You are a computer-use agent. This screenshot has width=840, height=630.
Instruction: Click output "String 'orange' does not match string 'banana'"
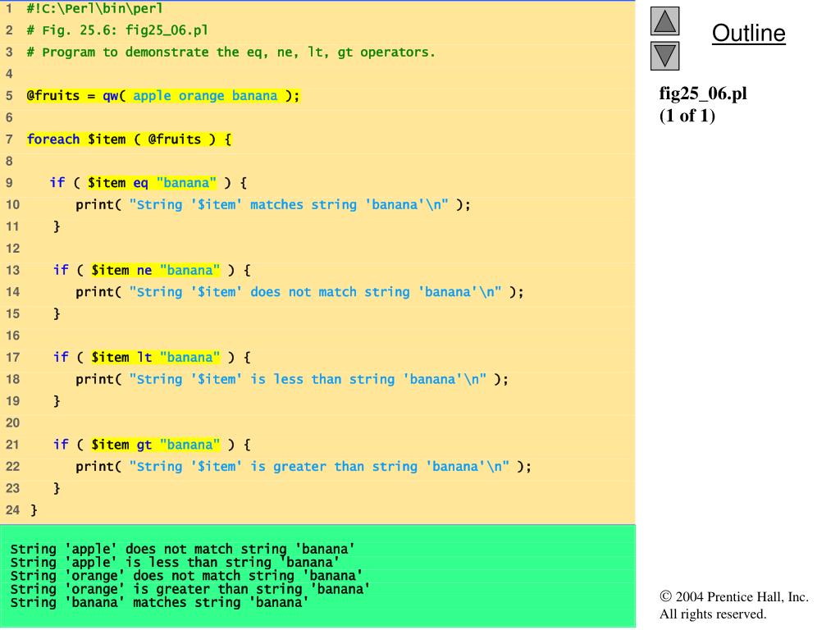tap(186, 576)
